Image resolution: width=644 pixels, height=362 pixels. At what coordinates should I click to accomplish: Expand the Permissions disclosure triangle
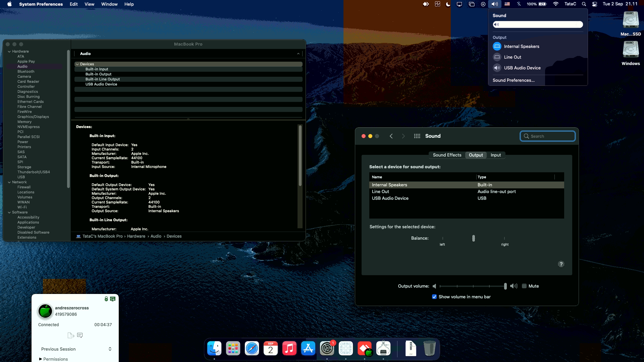[41, 359]
